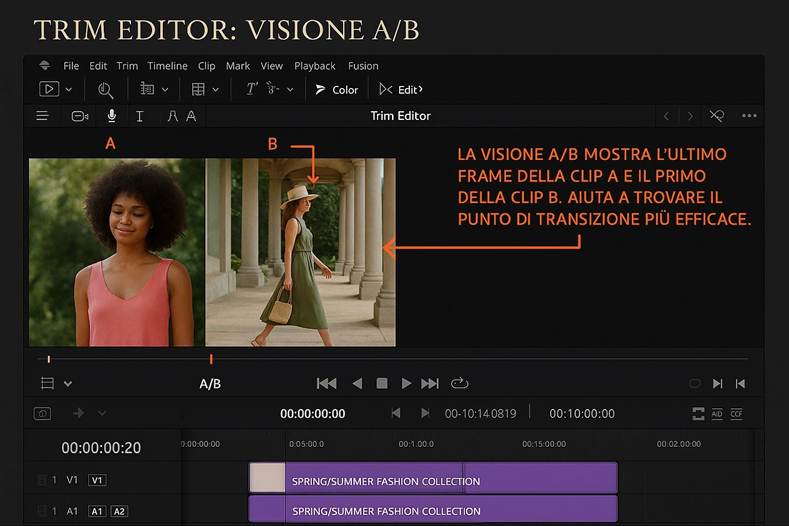Click the microphone voiceover icon
Image resolution: width=789 pixels, height=526 pixels.
click(111, 116)
